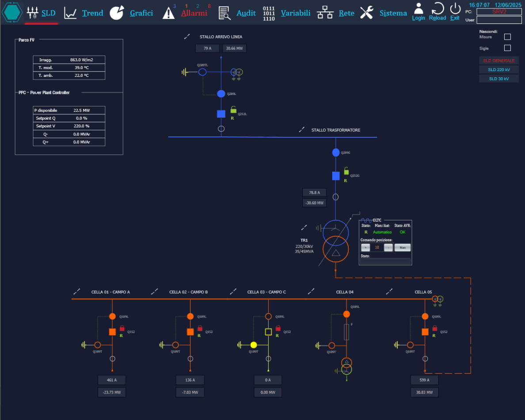Click the Allarmi warning triangle icon
Screen dimensions: 525x420
(x=169, y=13)
